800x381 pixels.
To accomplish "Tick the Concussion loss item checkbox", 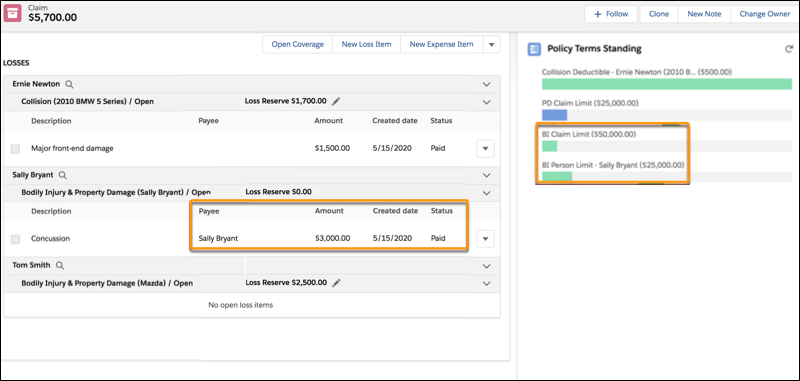I will pyautogui.click(x=16, y=239).
